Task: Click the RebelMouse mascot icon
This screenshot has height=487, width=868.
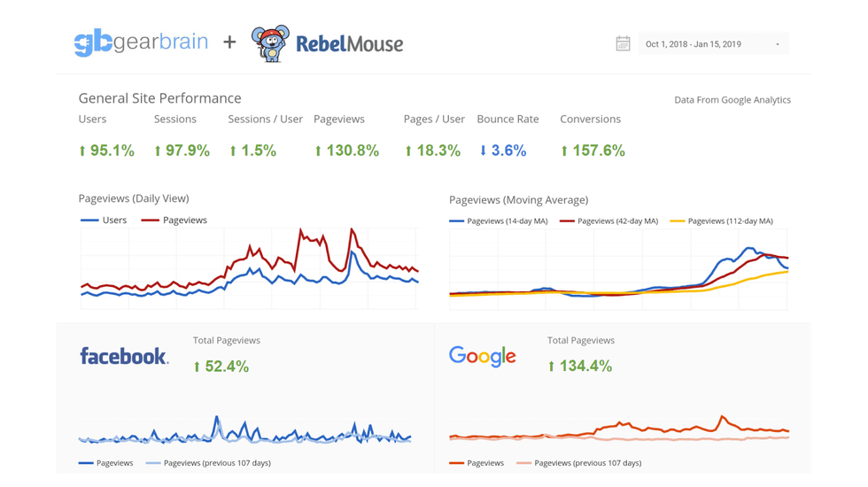Action: pyautogui.click(x=269, y=43)
